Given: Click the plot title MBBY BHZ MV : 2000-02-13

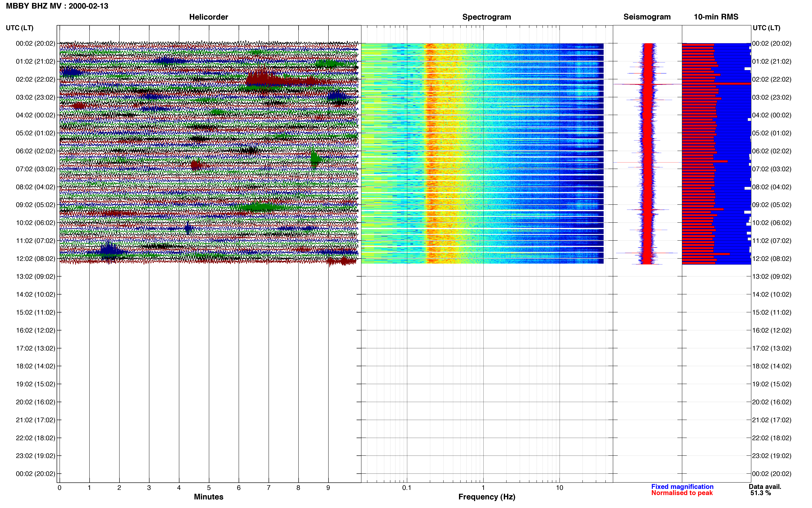Looking at the screenshot, I should (57, 6).
